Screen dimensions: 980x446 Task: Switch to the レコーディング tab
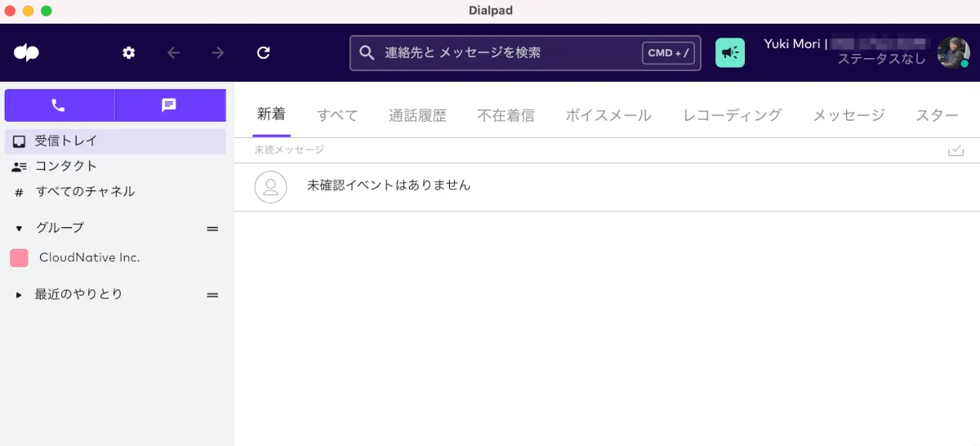tap(733, 115)
